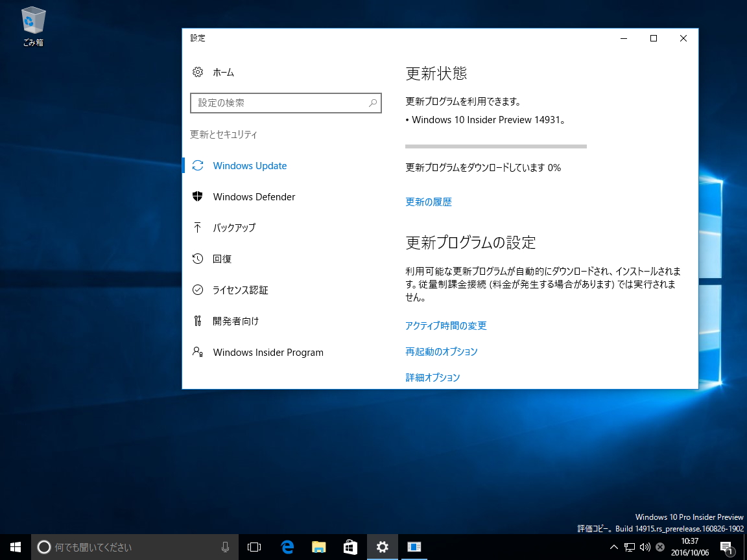The image size is (747, 560).
Task: Select Windows Defender in the sidebar
Action: (254, 196)
